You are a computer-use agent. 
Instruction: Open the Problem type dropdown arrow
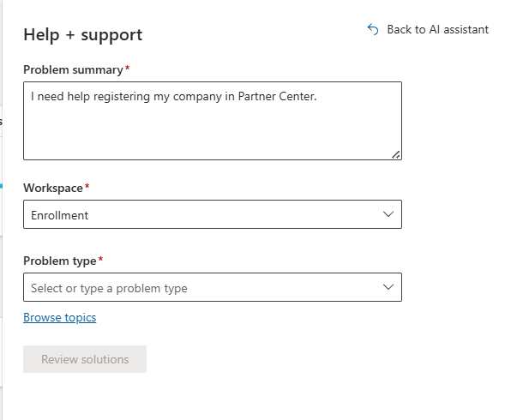[x=388, y=287]
